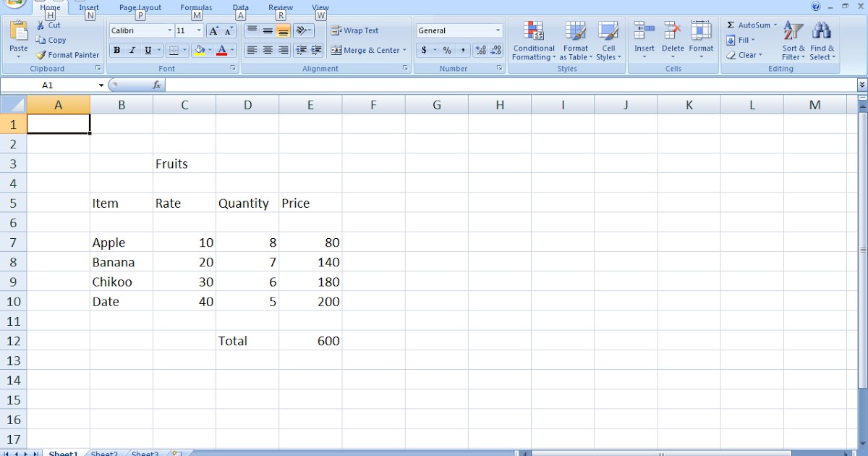Click the Insert cells icon
This screenshot has height=456, width=868.
click(644, 32)
